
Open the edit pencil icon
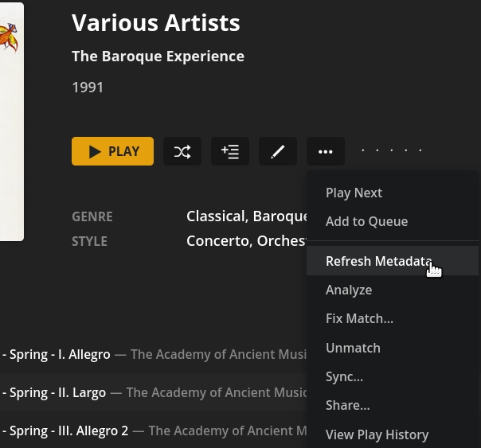(278, 151)
